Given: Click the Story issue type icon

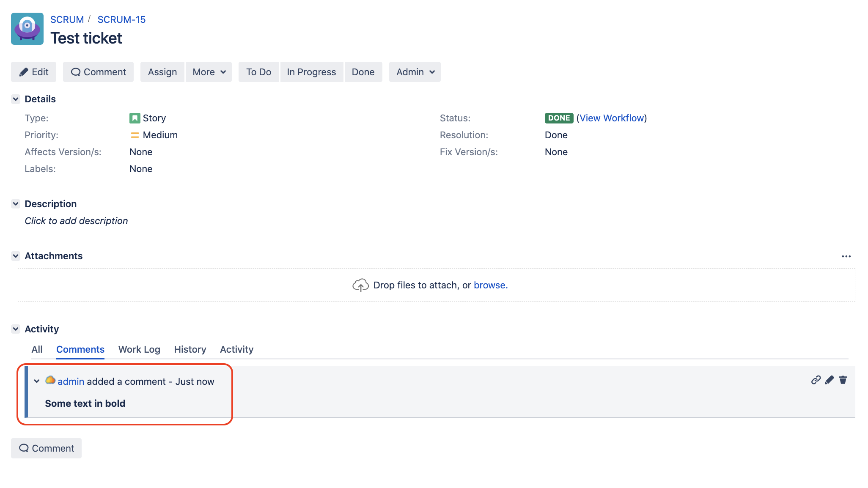Looking at the screenshot, I should point(134,118).
